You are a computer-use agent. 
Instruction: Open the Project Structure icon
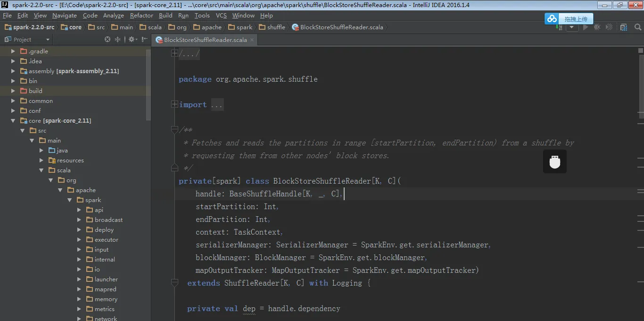[x=624, y=27]
